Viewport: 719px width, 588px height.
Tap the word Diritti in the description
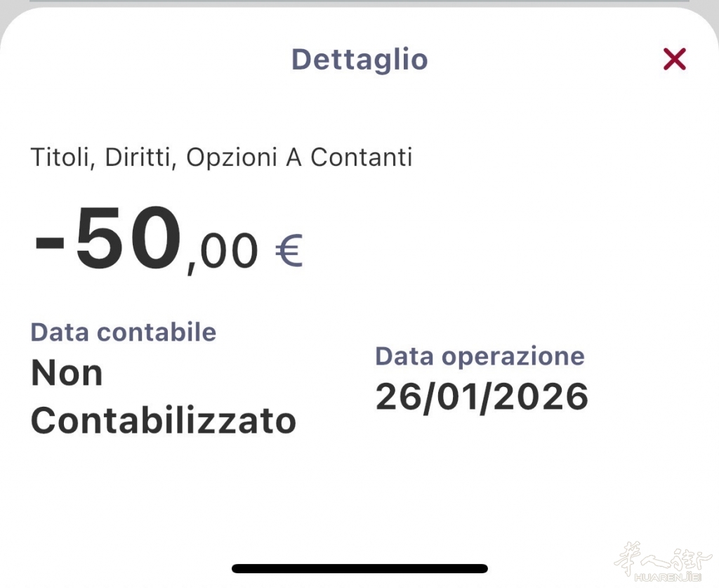click(142, 157)
